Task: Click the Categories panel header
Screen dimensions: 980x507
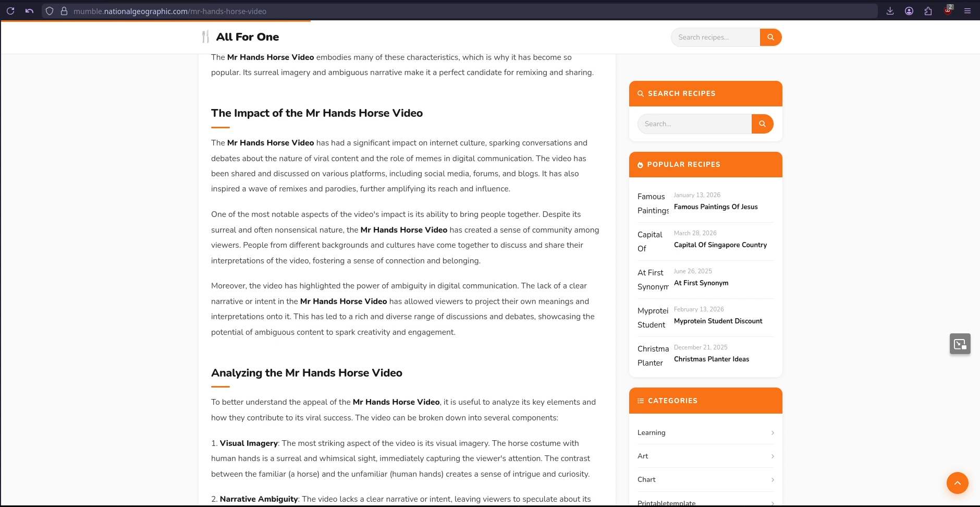Action: point(705,401)
